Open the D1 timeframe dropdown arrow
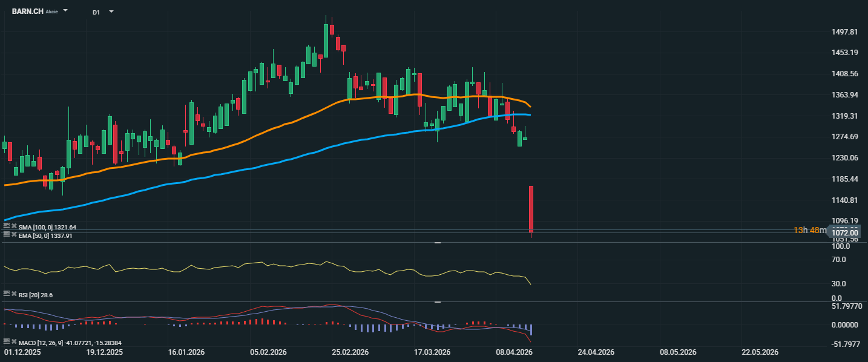 tap(111, 12)
